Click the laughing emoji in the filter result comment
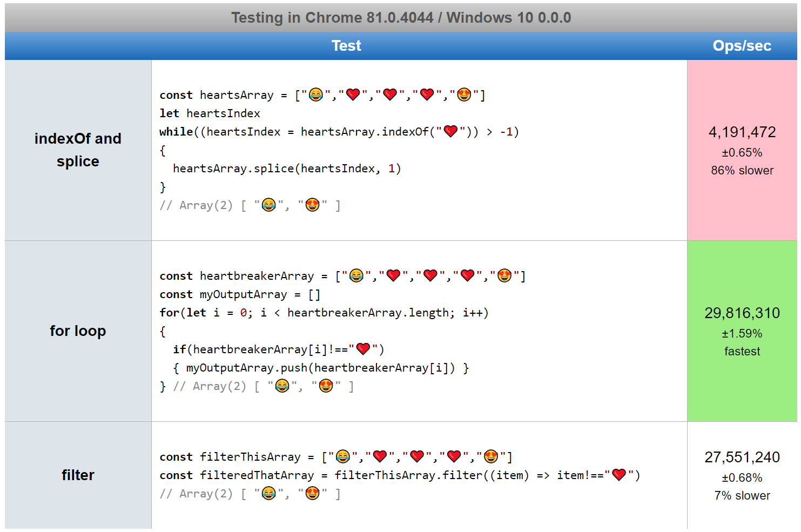This screenshot has width=801, height=532. pos(268,494)
